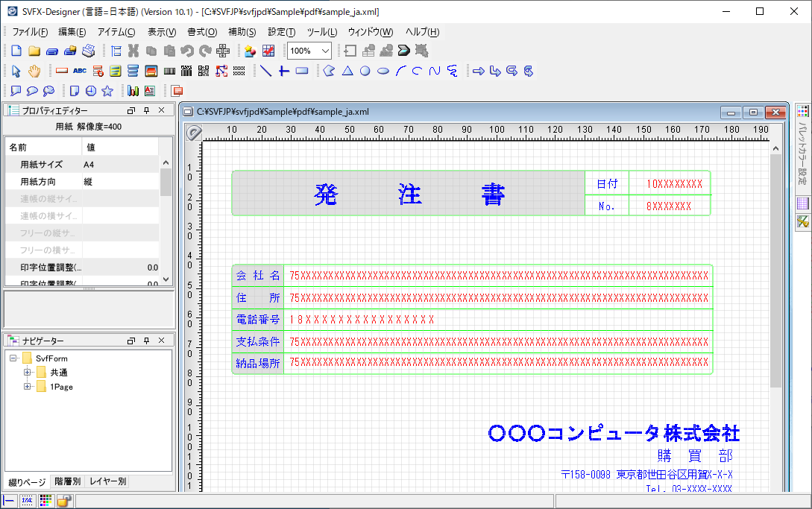812x509 pixels.
Task: Select the 購 買 部 text on canvas
Action: click(695, 455)
